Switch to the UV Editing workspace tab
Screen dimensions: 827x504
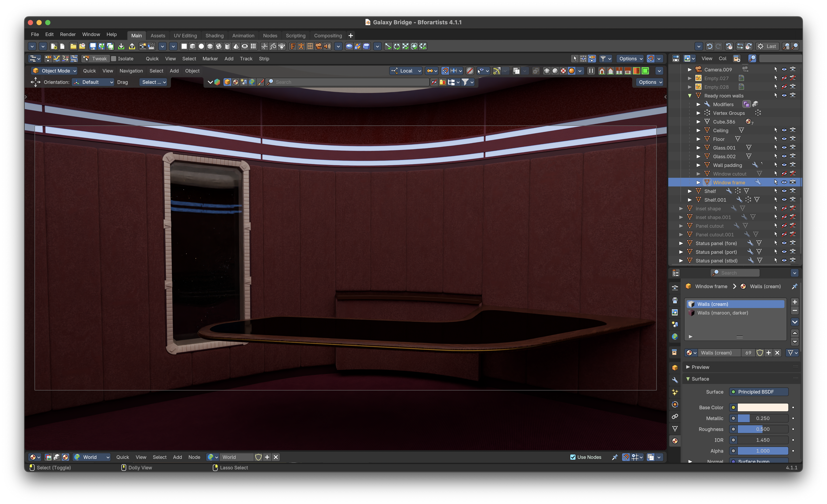point(185,36)
